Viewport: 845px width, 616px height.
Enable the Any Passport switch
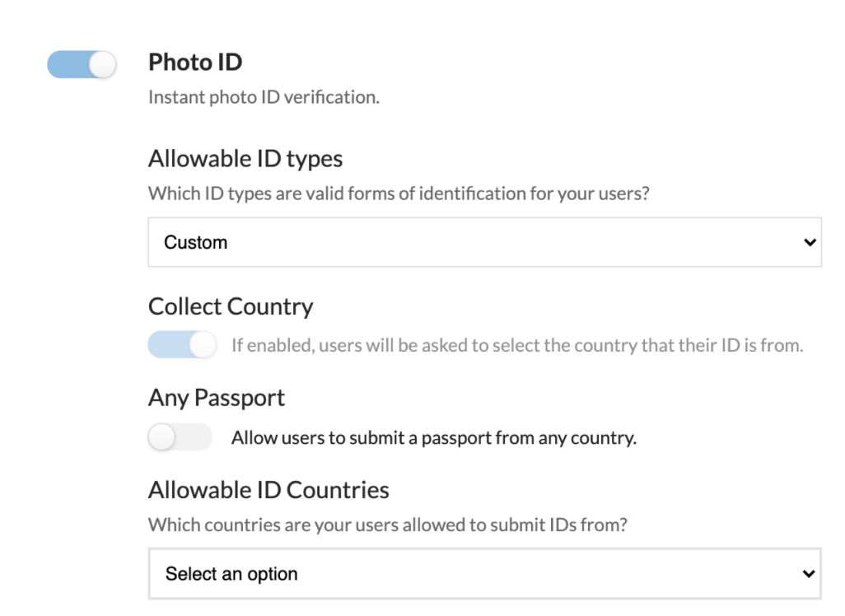click(x=180, y=437)
